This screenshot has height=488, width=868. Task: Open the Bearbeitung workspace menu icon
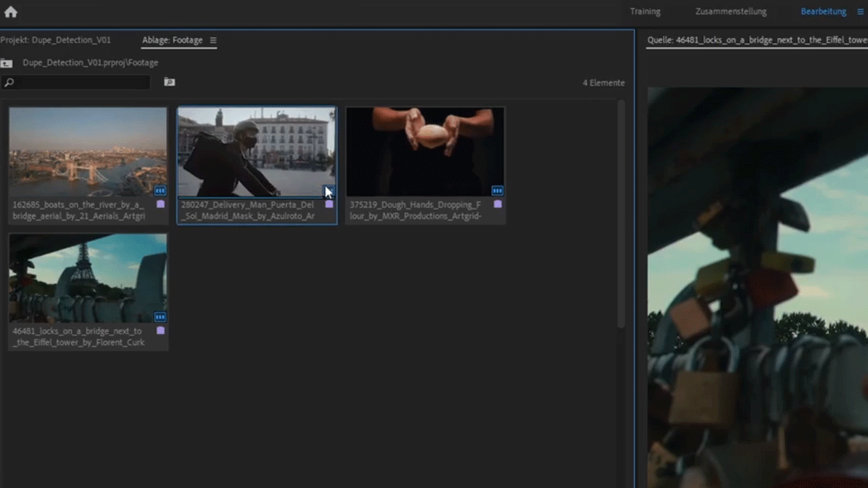point(860,12)
